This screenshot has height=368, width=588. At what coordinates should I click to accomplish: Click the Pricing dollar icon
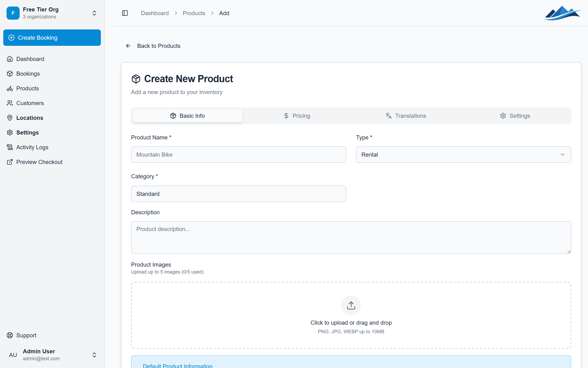pos(286,116)
